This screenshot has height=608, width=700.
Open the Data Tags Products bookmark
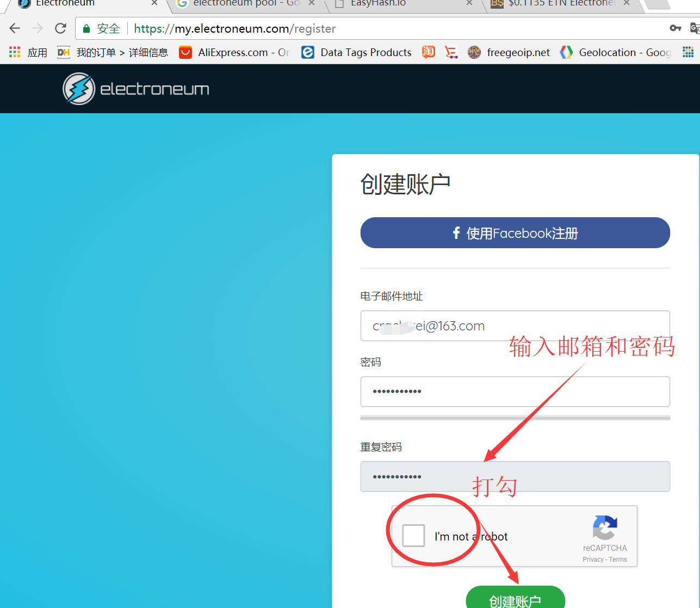point(356,52)
